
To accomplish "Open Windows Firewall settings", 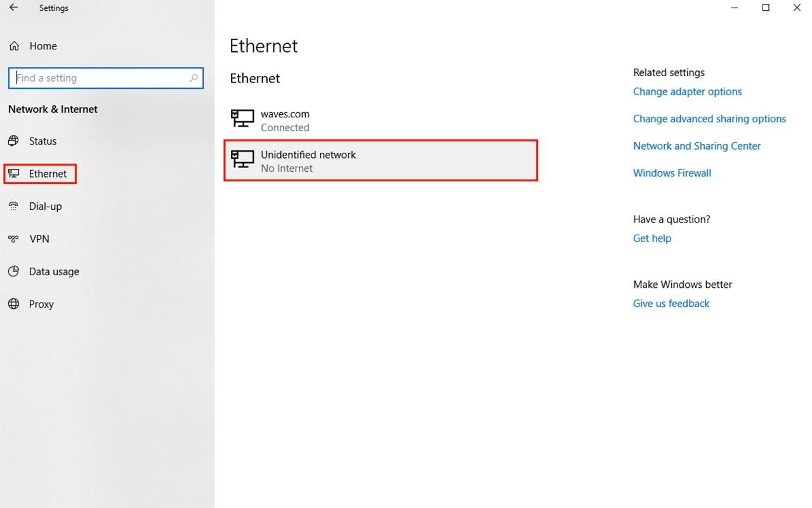I will click(x=672, y=173).
